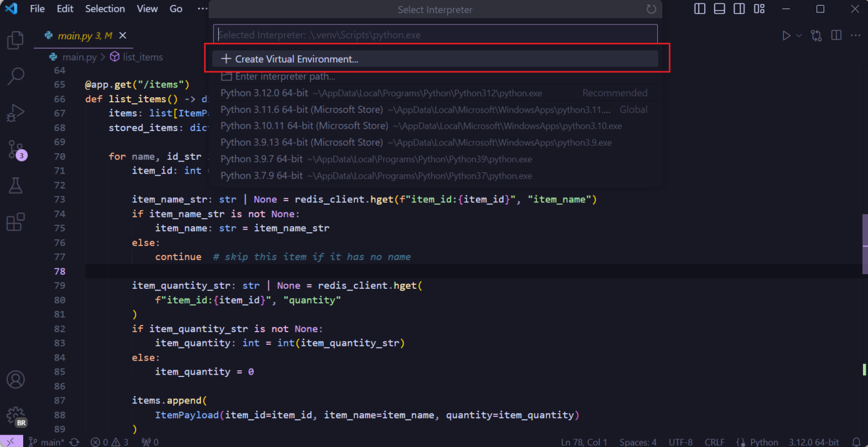Open the Search view icon

coord(15,76)
